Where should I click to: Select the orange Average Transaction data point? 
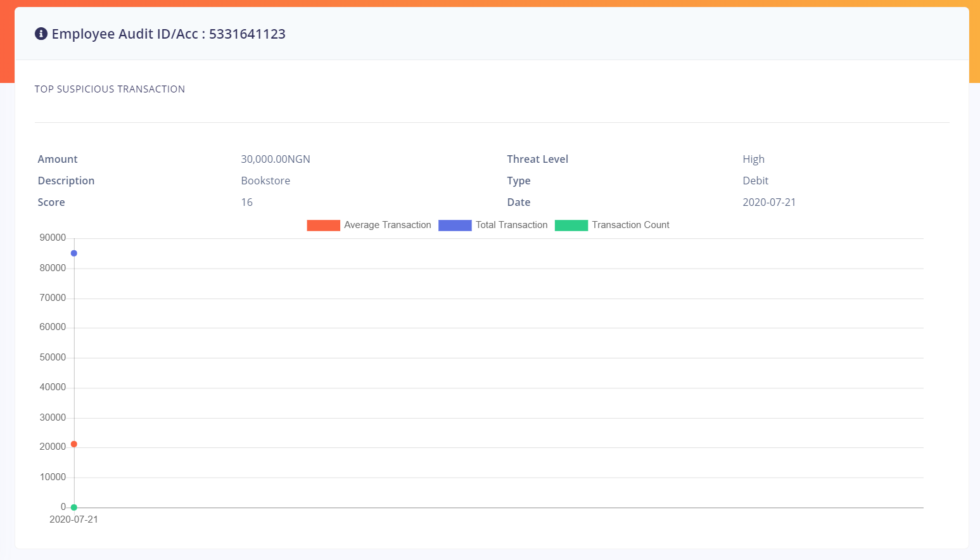pos(74,445)
